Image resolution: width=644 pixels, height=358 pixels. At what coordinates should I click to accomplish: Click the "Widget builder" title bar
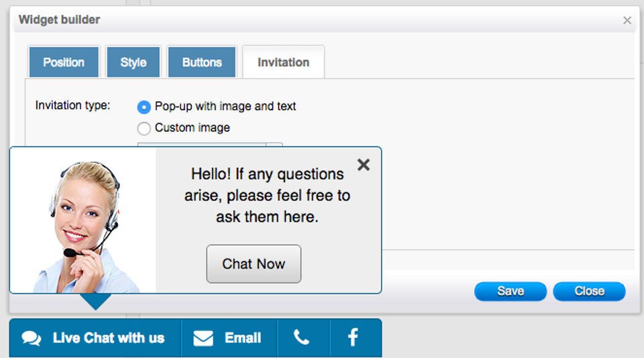pyautogui.click(x=268, y=20)
